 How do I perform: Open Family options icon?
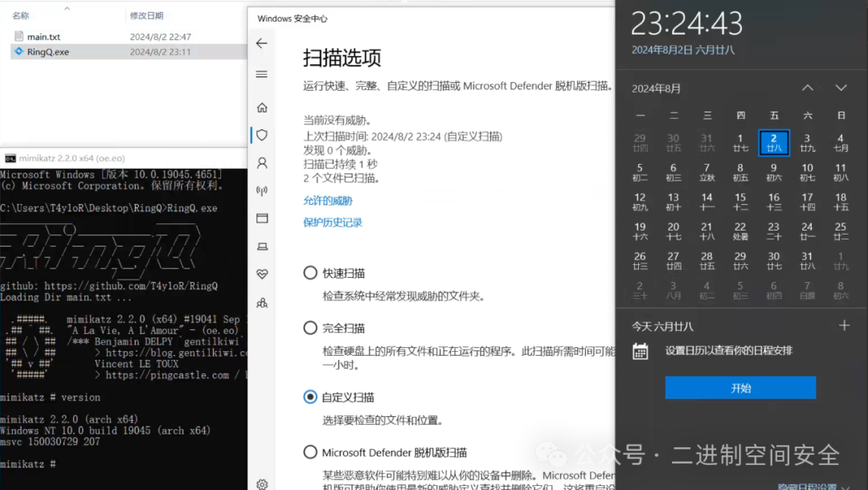262,303
